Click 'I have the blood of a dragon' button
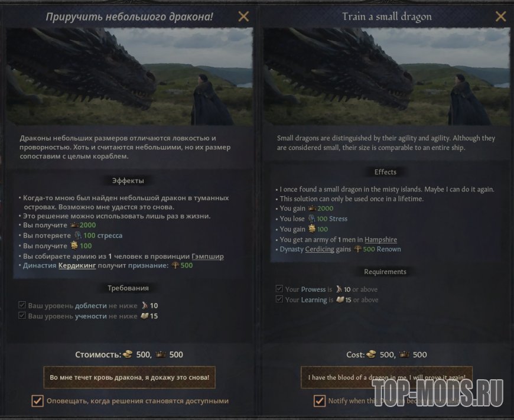 [386, 377]
